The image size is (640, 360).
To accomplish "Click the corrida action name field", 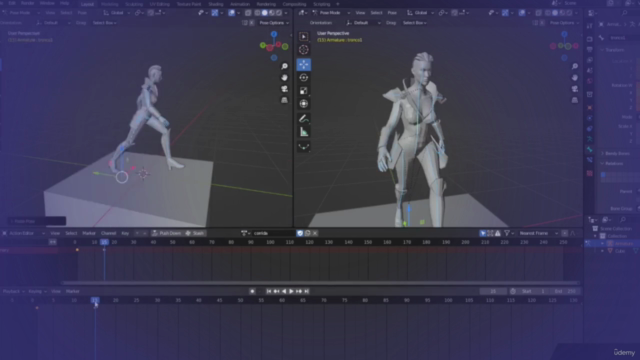I will tap(273, 233).
